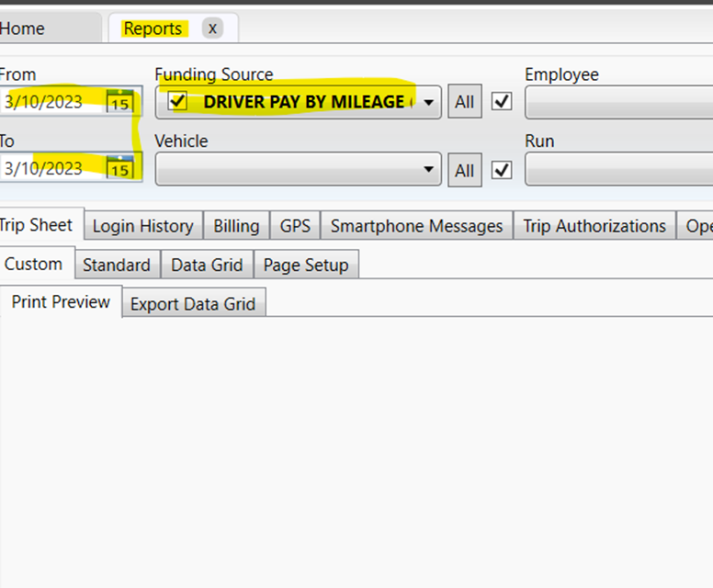Open the Data Grid sub-tab
Screen dimensions: 713x588
(x=207, y=265)
